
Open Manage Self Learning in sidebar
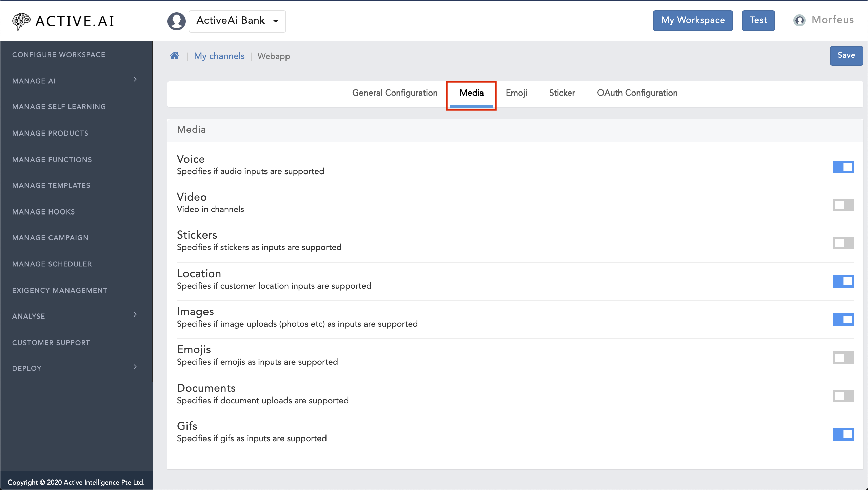[x=59, y=107]
